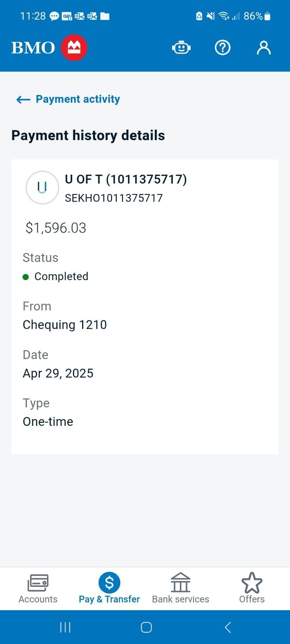The width and height of the screenshot is (290, 644).
Task: Tap the U OF T payee avatar
Action: tap(42, 188)
